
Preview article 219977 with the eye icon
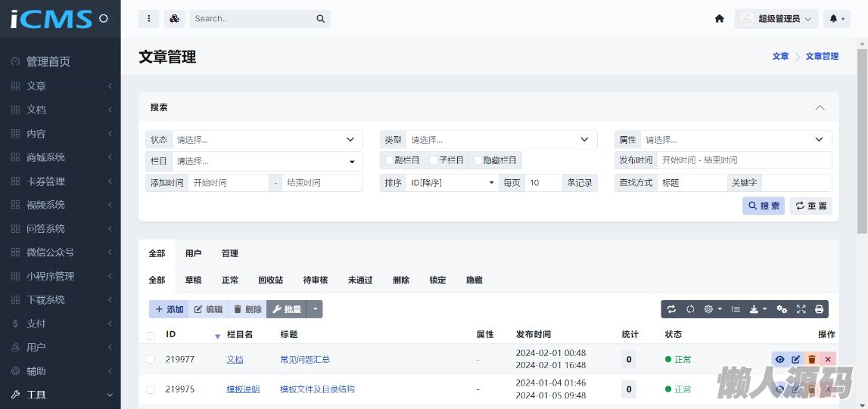[x=779, y=360]
